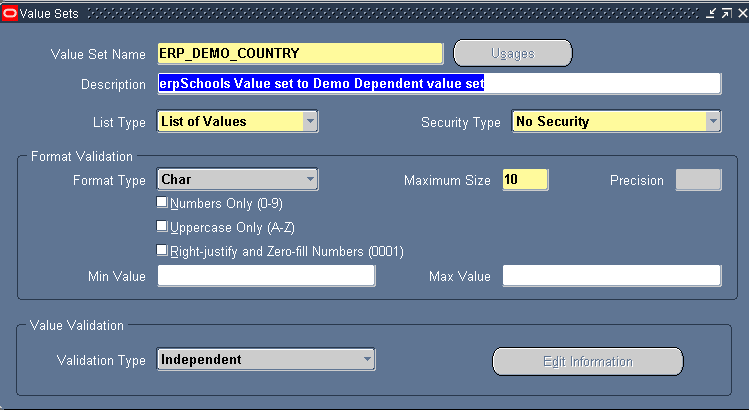
Task: Maximize the Value Sets window
Action: coord(727,13)
